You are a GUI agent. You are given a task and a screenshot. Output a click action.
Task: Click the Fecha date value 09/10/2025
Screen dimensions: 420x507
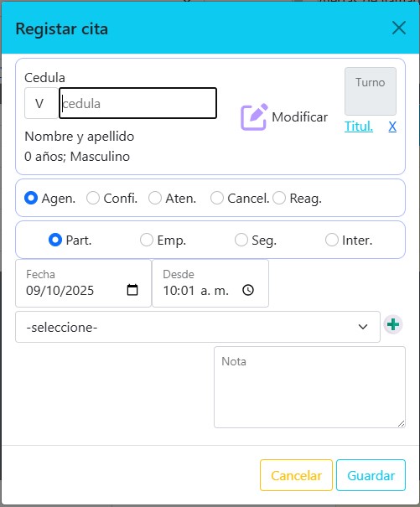click(60, 290)
